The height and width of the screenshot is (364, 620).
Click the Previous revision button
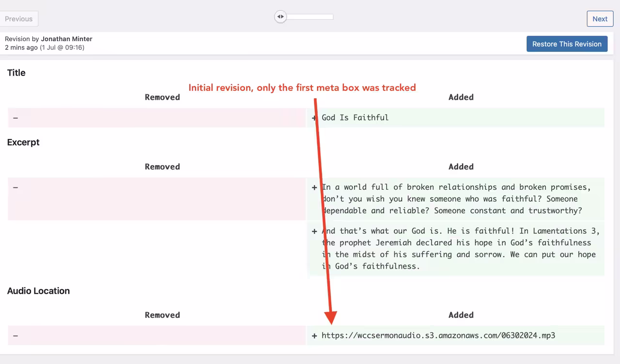coord(18,19)
